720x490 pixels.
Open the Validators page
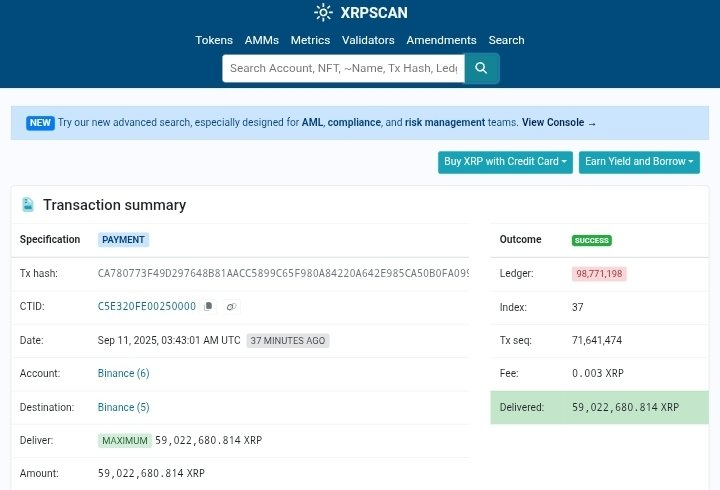pyautogui.click(x=368, y=40)
